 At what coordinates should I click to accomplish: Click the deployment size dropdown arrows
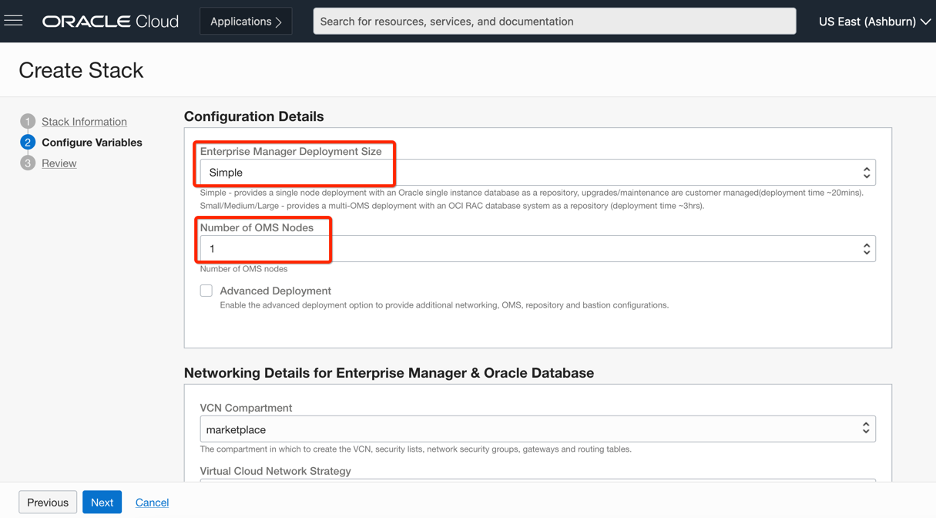pos(866,173)
